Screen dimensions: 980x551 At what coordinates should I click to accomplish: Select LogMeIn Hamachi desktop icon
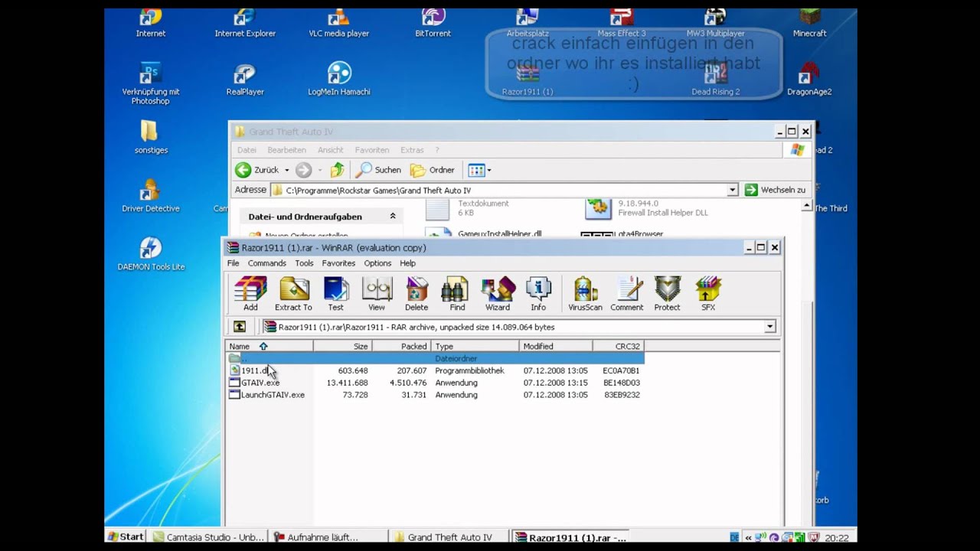[x=339, y=80]
